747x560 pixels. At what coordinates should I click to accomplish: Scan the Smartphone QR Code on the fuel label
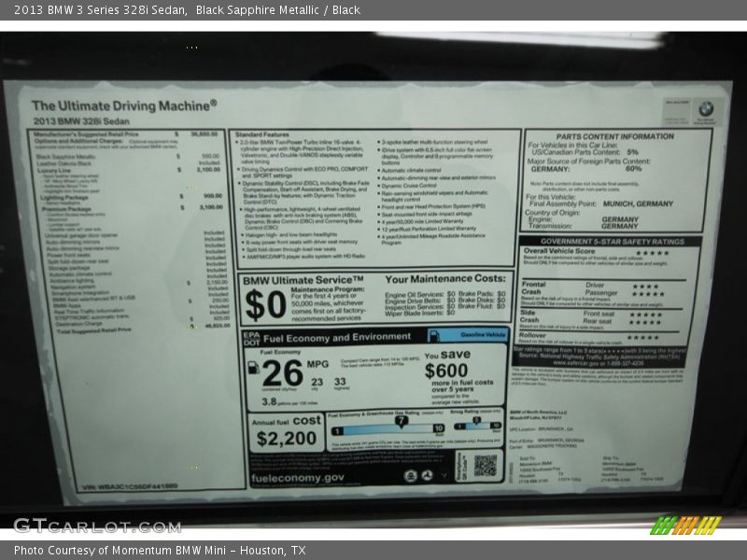[x=486, y=466]
